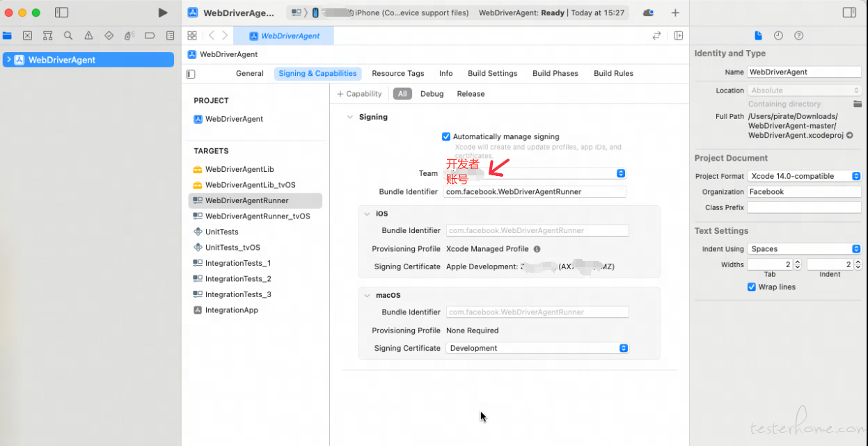Show the File inspector
The image size is (868, 446).
click(x=759, y=35)
